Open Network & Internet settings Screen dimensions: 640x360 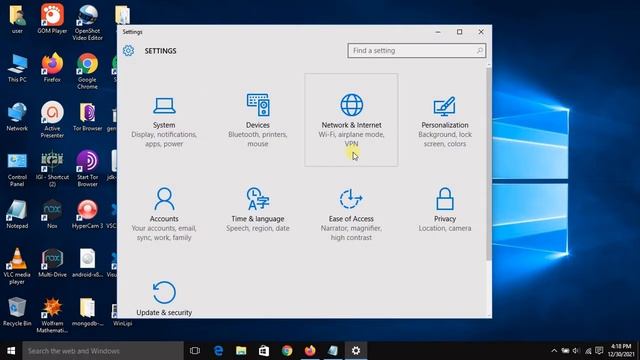[351, 120]
